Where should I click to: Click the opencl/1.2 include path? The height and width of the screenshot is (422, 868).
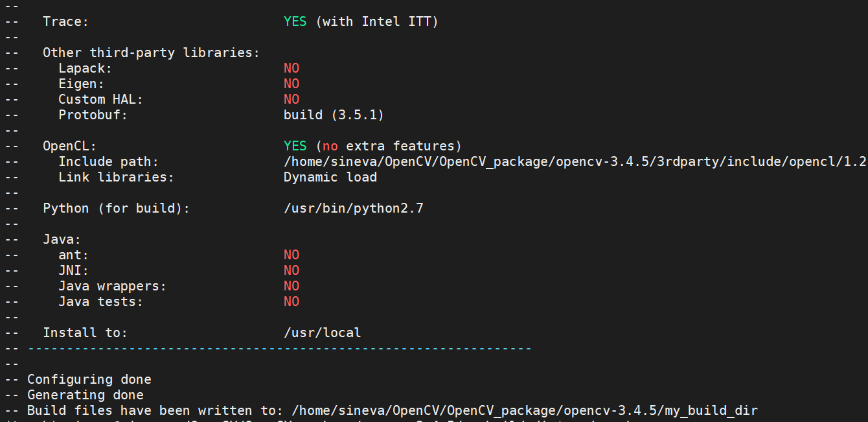(575, 161)
